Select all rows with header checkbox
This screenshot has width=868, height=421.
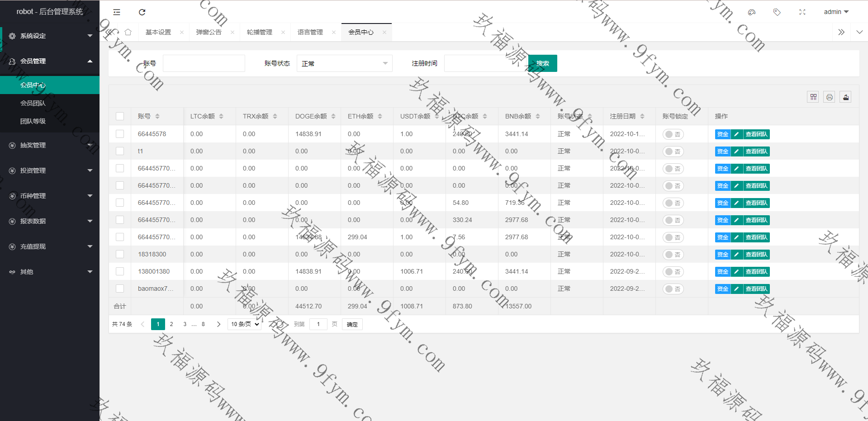point(120,116)
